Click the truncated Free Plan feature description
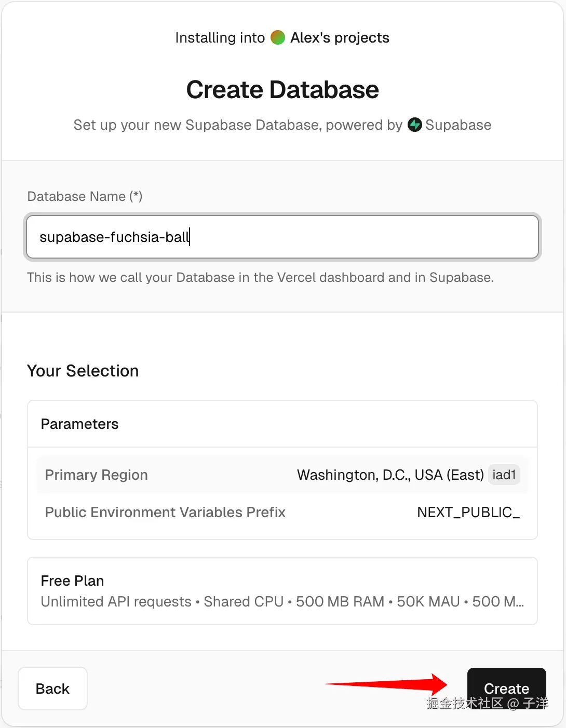The width and height of the screenshot is (566, 728). [x=282, y=602]
